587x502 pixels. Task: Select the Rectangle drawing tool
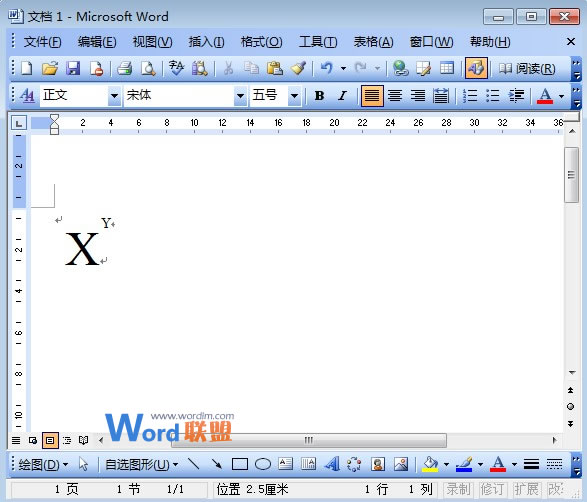tap(240, 464)
